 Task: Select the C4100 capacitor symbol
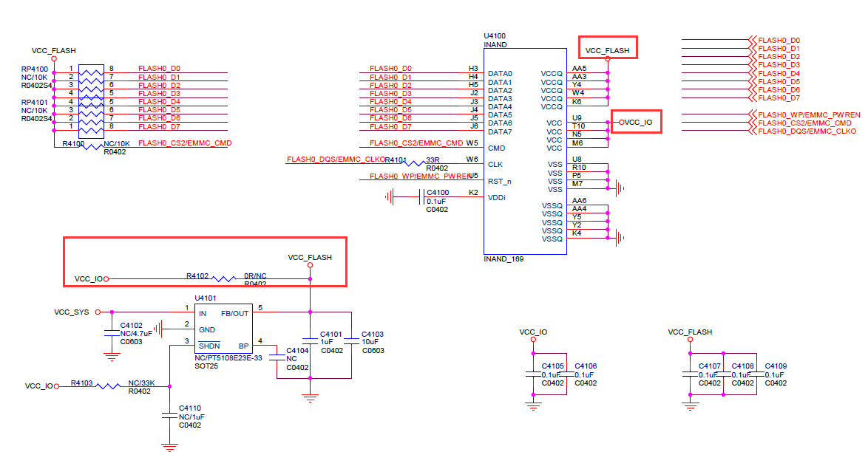tap(422, 196)
